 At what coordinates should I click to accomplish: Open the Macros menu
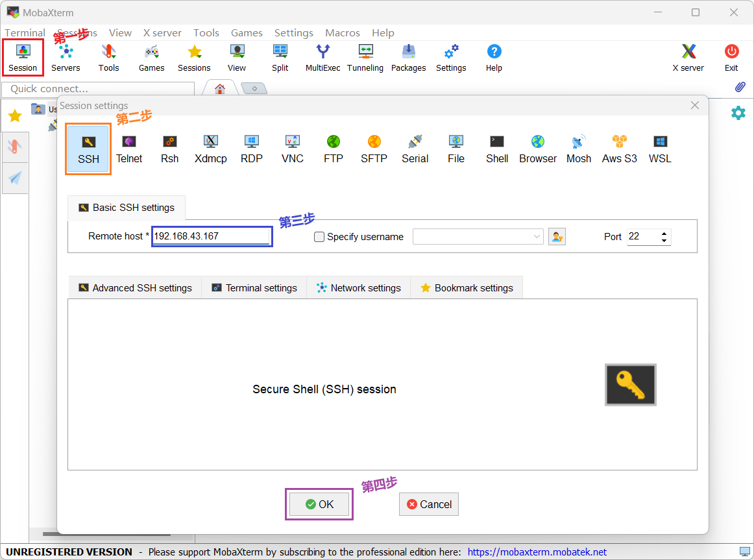(x=343, y=32)
